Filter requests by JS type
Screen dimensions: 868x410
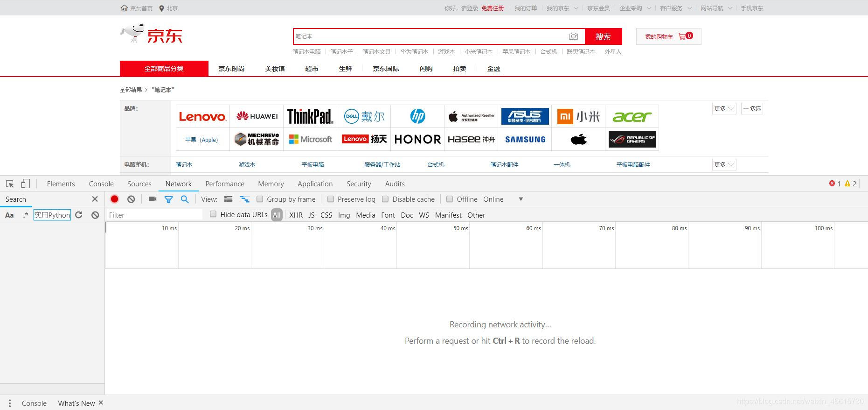(x=312, y=215)
